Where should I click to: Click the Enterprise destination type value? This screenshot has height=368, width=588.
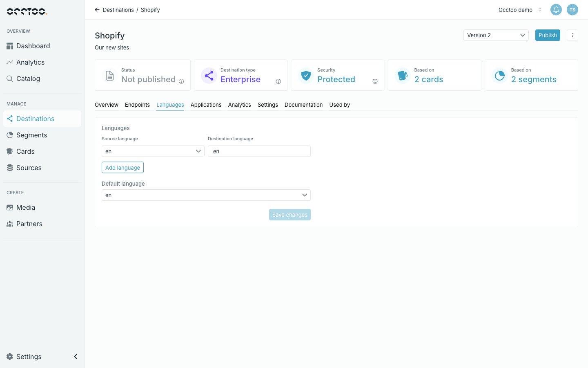(241, 79)
